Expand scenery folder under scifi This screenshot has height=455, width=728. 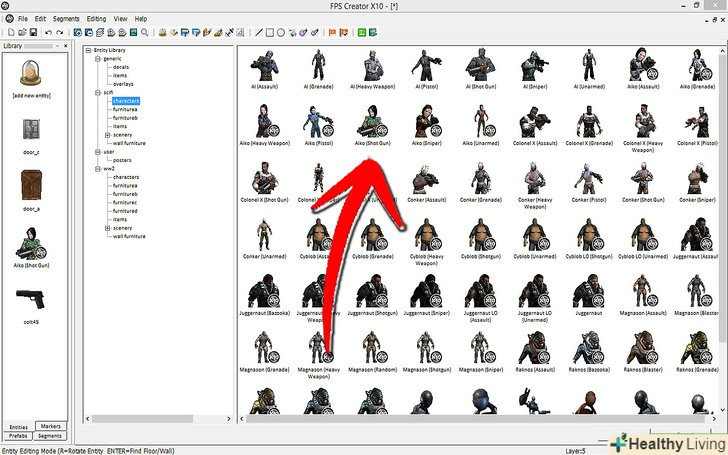click(x=108, y=135)
